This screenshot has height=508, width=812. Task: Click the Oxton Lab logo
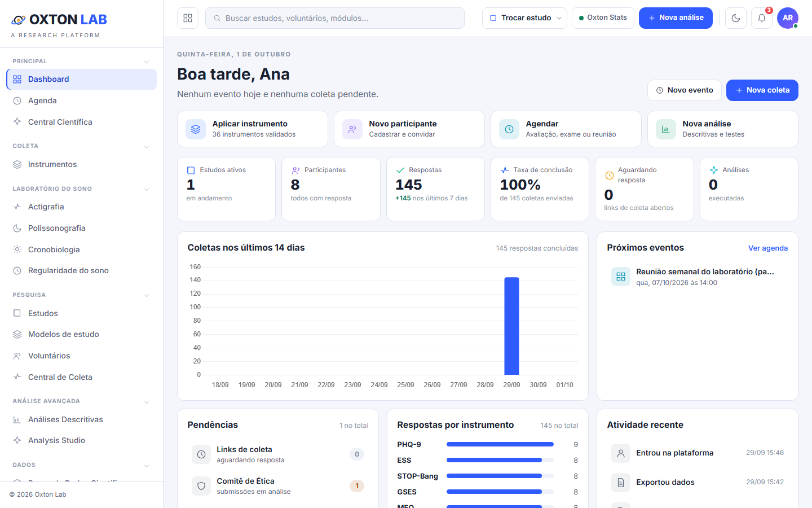(59, 20)
